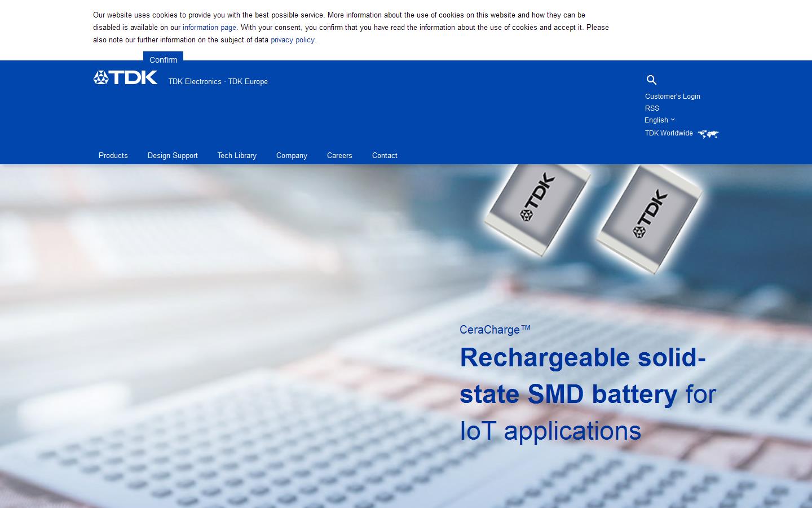This screenshot has height=508, width=812.
Task: Click the search magnifier icon
Action: [x=652, y=80]
